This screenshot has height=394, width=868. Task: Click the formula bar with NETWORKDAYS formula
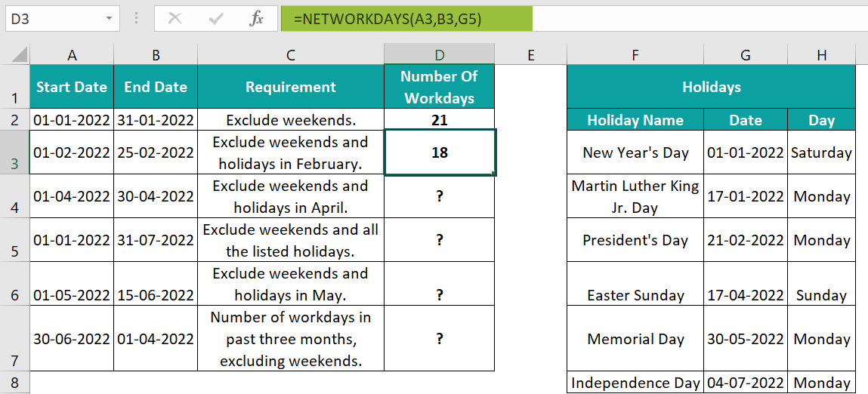point(574,19)
